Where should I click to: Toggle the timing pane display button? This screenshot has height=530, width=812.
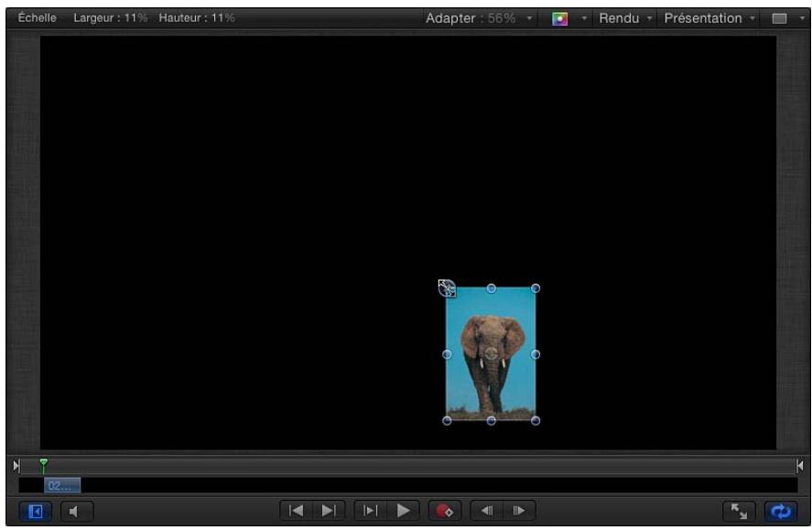pos(36,512)
